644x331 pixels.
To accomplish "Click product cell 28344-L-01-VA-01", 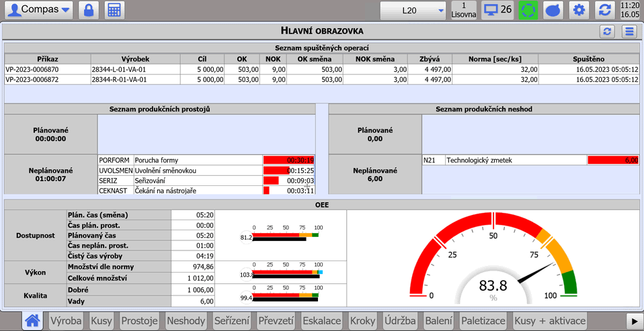I will click(136, 69).
